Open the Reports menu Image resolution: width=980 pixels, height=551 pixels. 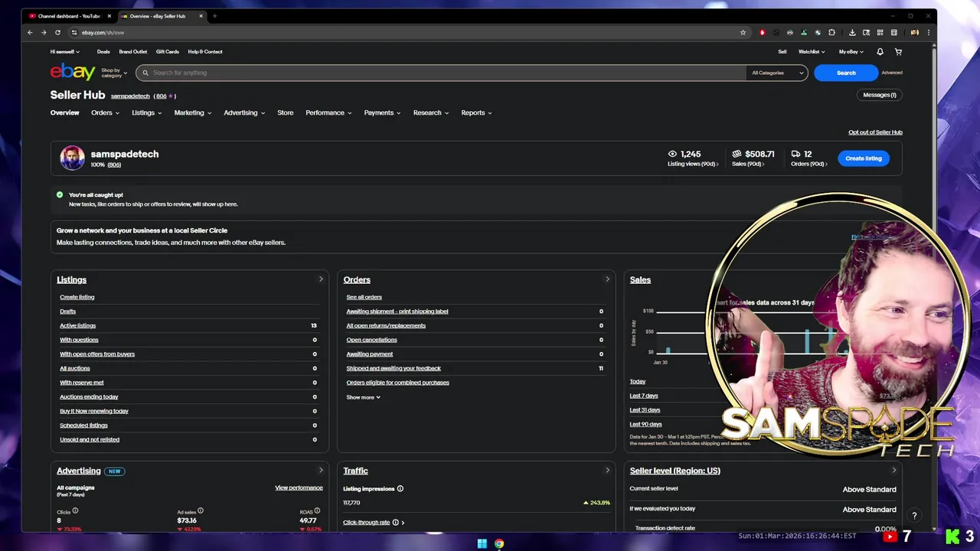476,112
